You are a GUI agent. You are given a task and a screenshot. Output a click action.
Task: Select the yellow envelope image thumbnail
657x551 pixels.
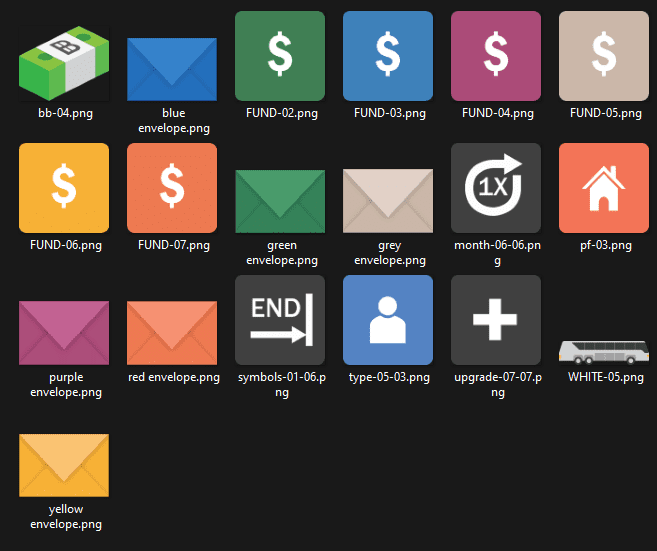tap(64, 465)
